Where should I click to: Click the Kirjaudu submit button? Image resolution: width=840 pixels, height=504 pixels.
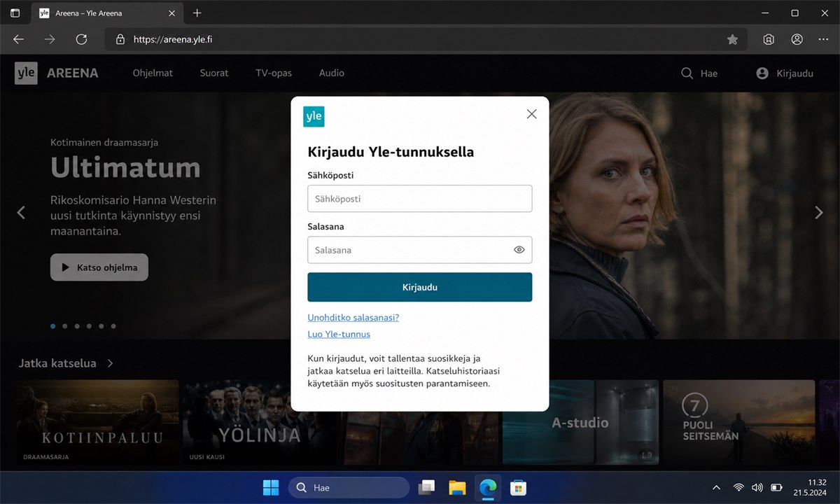[420, 287]
